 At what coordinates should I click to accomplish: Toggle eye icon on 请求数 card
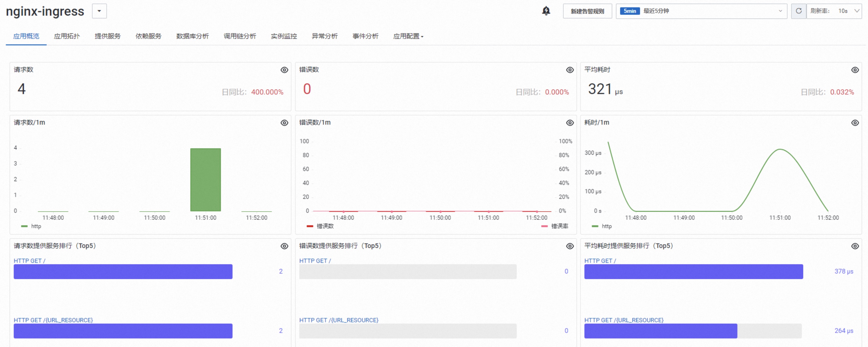pos(284,70)
